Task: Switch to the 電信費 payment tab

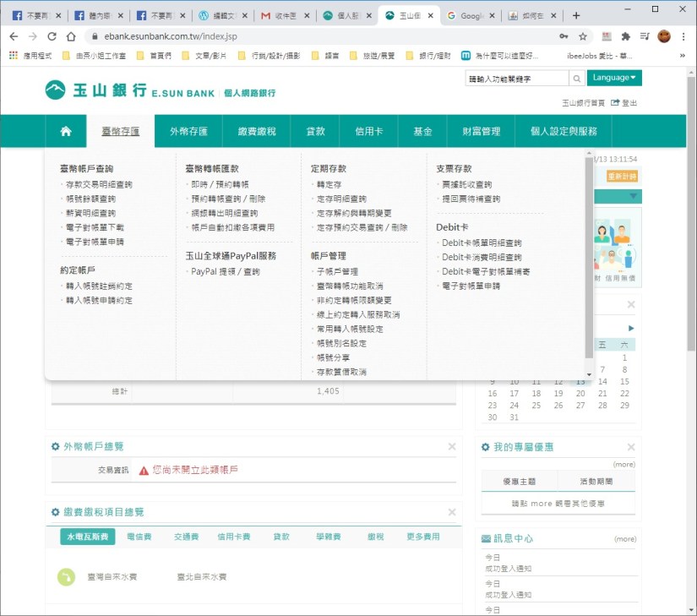Action: pos(139,537)
